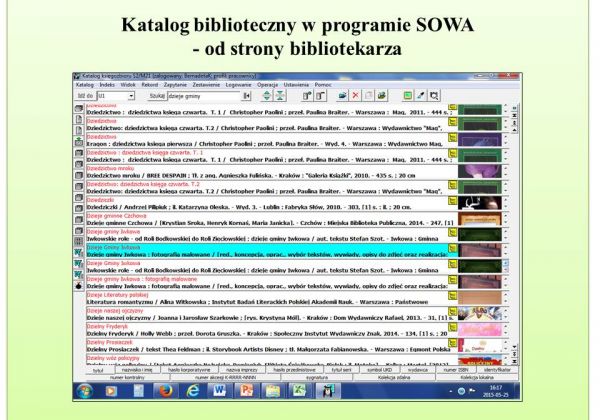Click the green collapse-arrows toolbar icon
This screenshot has width=600, height=420.
pos(280,96)
